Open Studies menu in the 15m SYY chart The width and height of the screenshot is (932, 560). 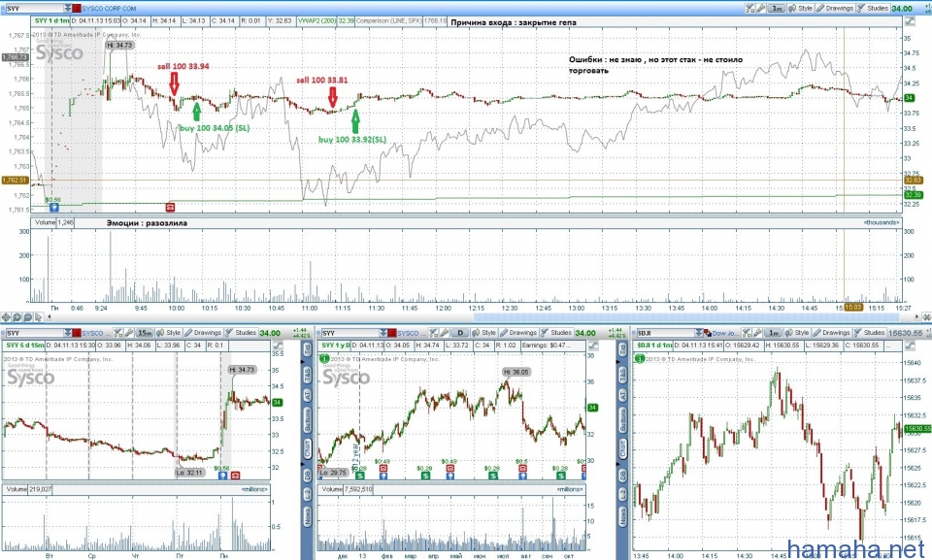(241, 333)
